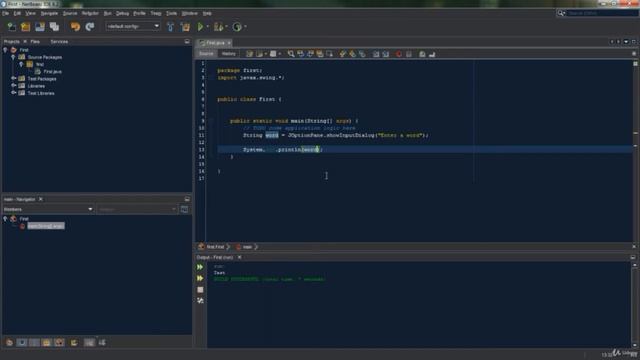
Task: Find selection with magnifier icon
Action: click(x=291, y=54)
